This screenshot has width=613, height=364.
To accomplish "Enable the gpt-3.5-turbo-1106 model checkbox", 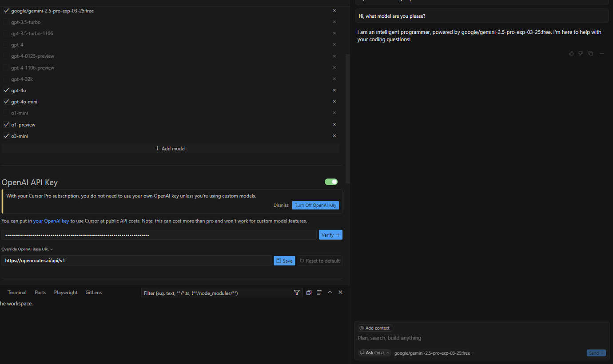I will point(6,33).
